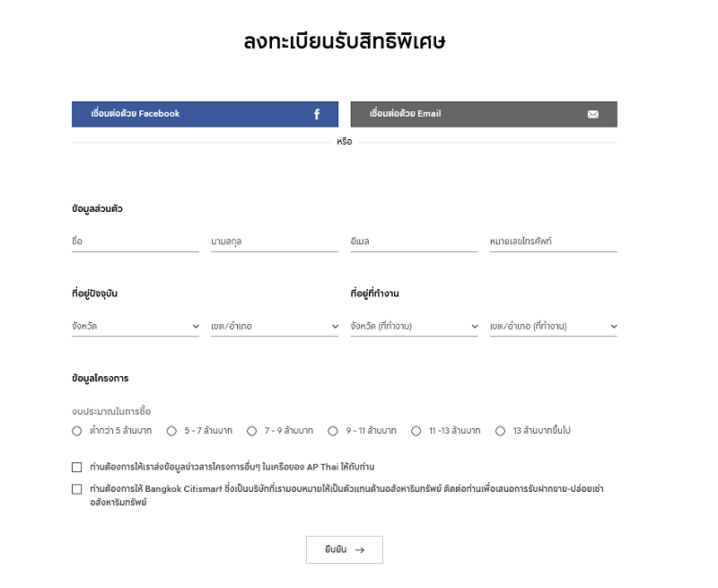718x588 pixels.
Task: Click the ชื่อ first name field
Action: pos(136,241)
